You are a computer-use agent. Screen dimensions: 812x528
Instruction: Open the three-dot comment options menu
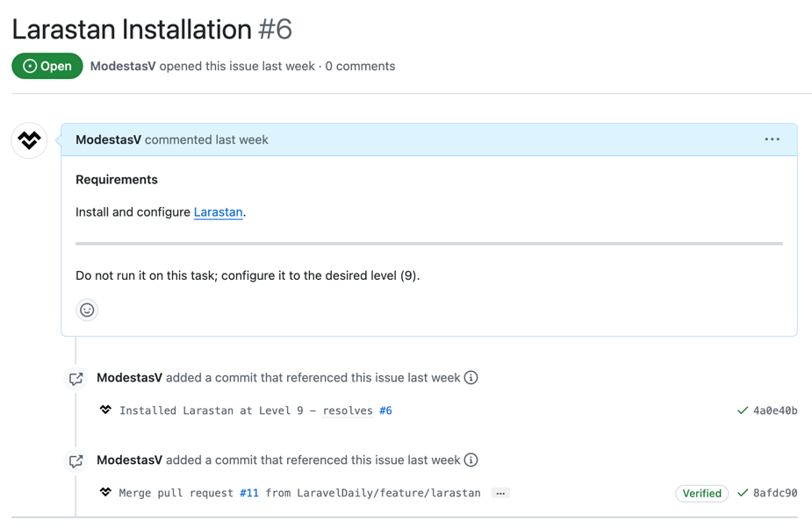(x=772, y=139)
